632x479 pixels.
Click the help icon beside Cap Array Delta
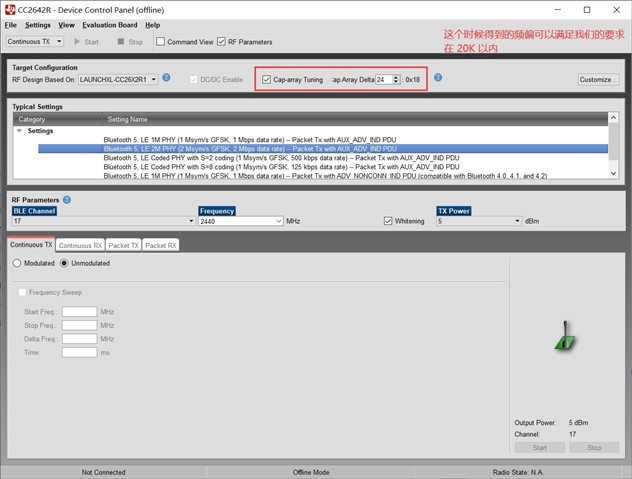438,77
